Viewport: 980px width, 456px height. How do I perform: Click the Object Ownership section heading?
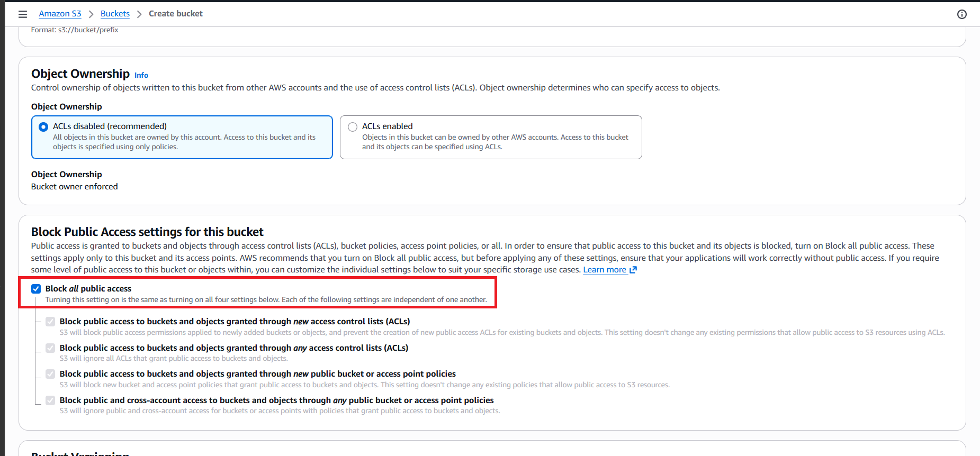pos(80,74)
